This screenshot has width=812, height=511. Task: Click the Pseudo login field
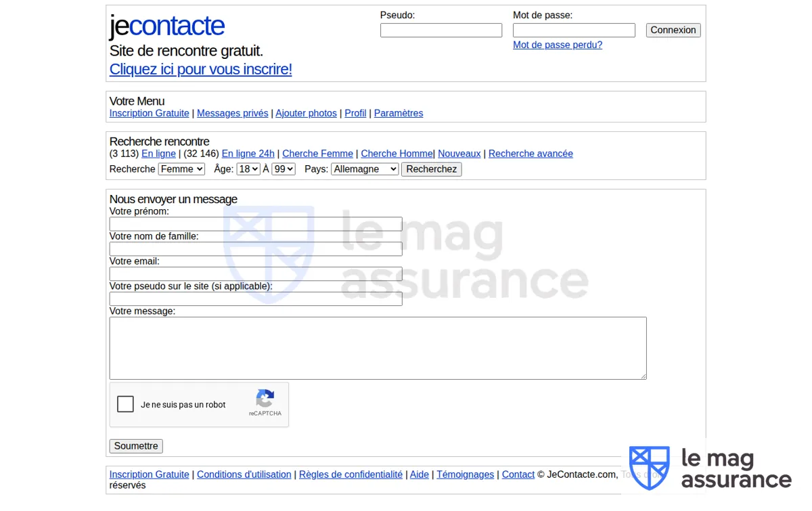[441, 30]
